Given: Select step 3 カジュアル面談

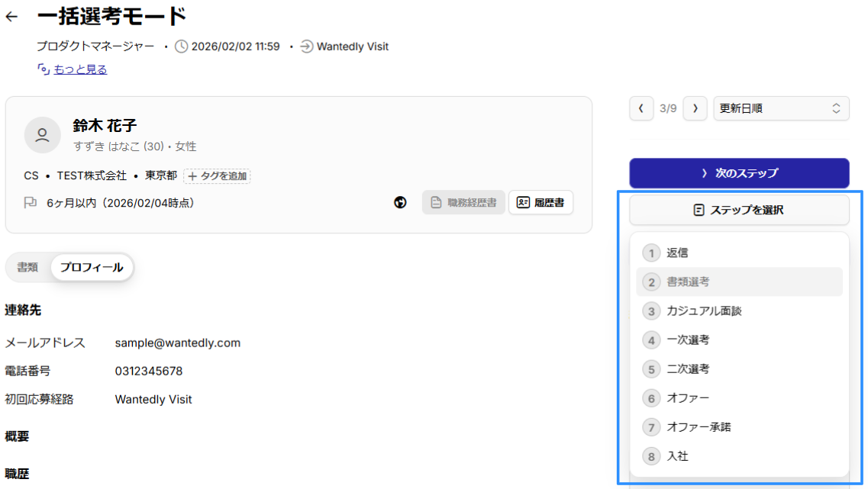Looking at the screenshot, I should coord(703,311).
